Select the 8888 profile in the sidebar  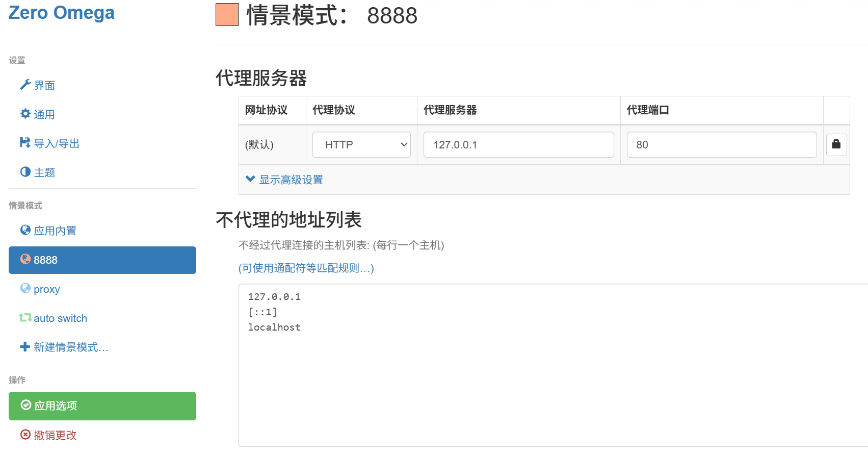coord(102,260)
